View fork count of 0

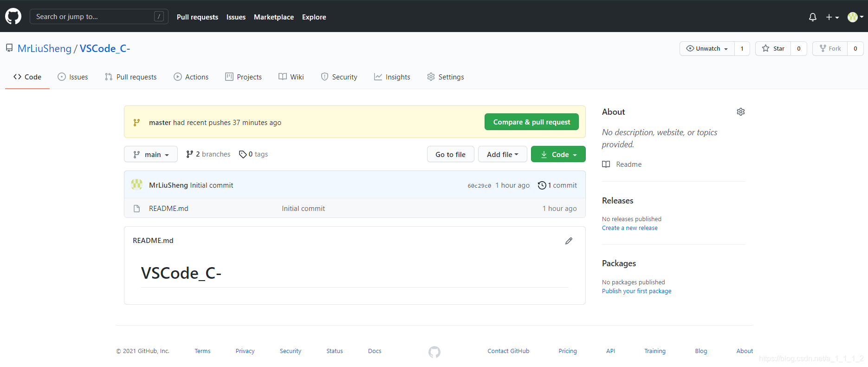(855, 48)
